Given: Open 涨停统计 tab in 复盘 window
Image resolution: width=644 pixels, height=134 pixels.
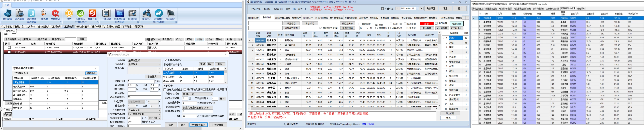Looking at the screenshot, I should click(x=267, y=17).
